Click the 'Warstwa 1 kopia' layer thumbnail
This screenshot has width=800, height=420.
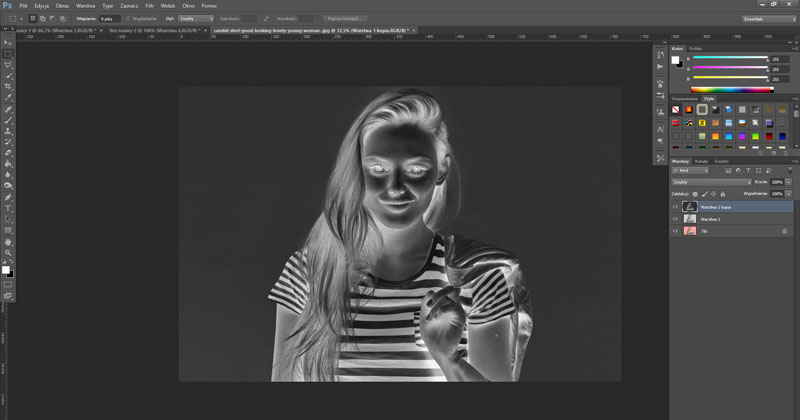coord(689,206)
